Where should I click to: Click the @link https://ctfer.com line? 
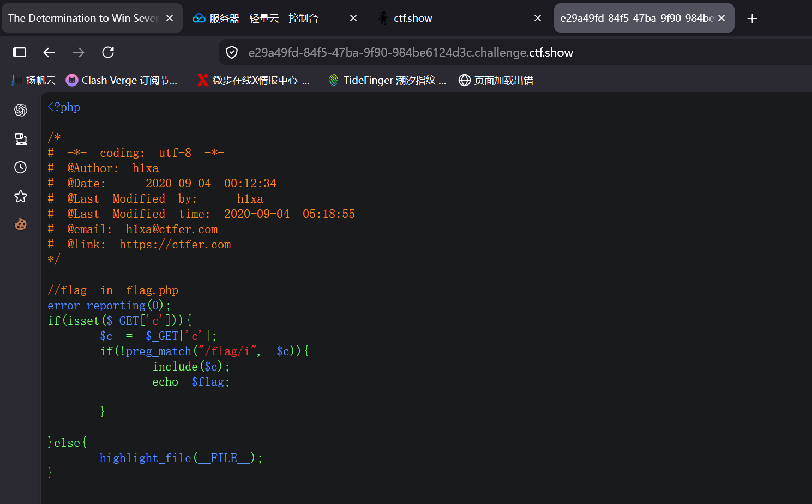click(x=139, y=245)
